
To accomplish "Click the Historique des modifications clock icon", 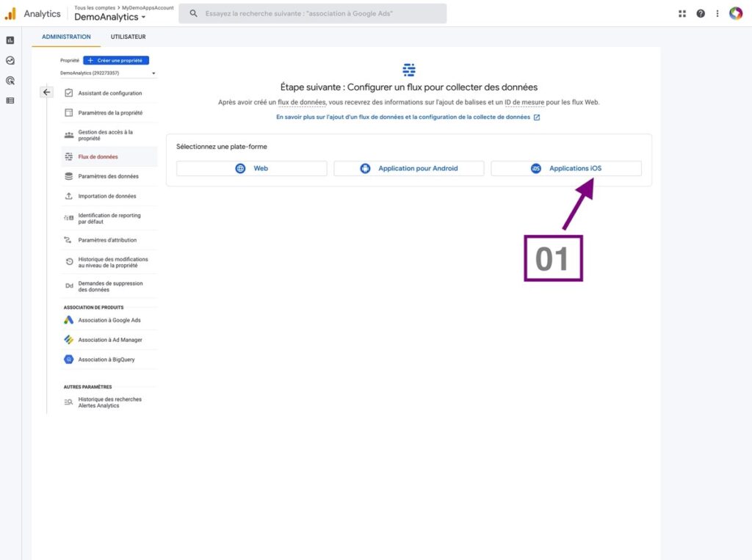I will [69, 262].
